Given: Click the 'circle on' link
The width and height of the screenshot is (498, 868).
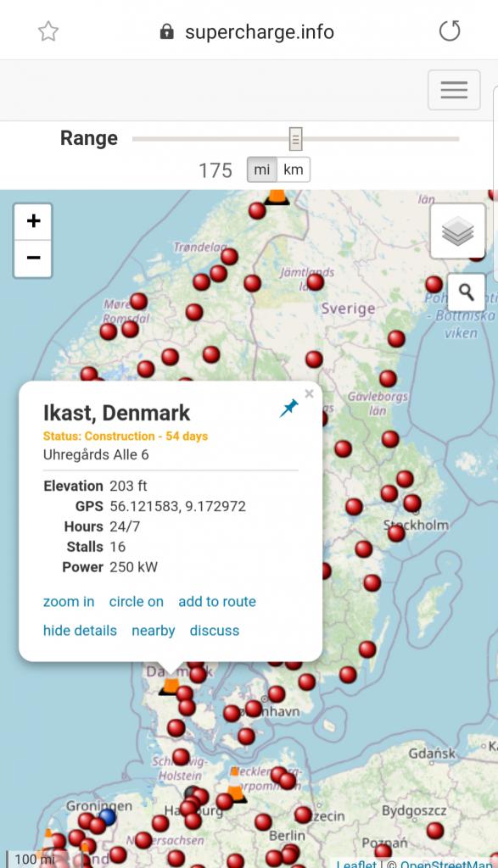Looking at the screenshot, I should tap(137, 602).
